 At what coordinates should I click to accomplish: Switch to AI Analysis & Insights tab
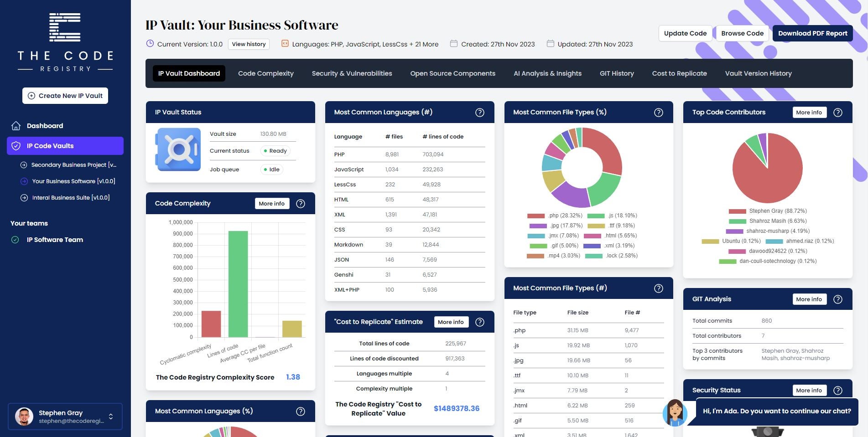click(x=547, y=73)
